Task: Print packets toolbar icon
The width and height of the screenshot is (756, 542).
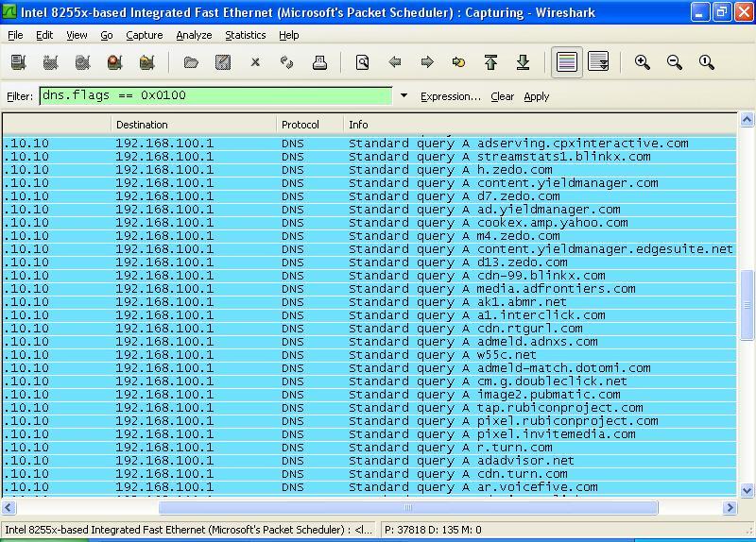Action: point(319,62)
